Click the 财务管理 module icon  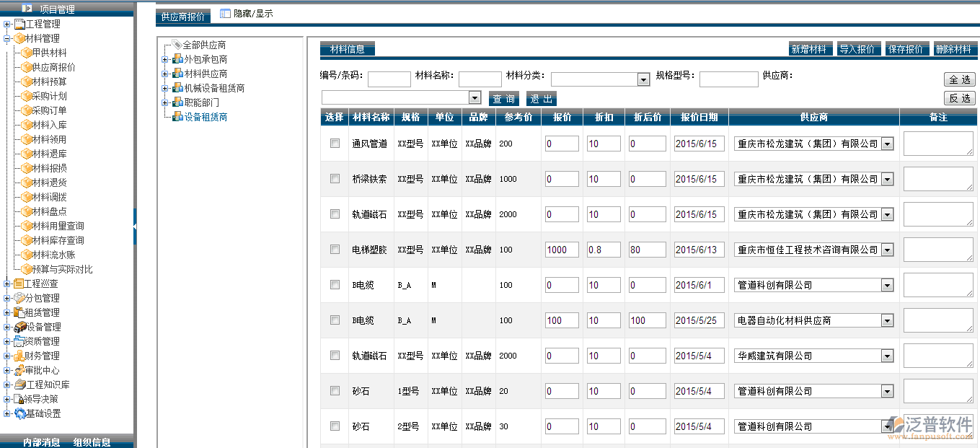coord(19,356)
